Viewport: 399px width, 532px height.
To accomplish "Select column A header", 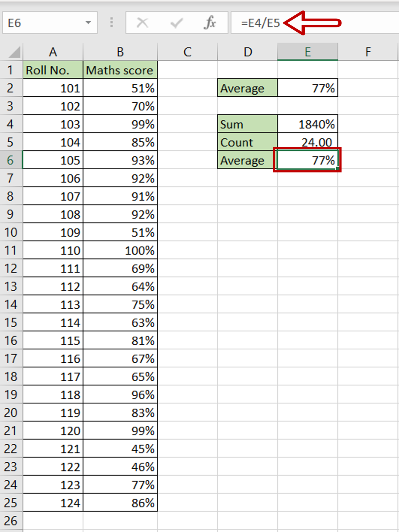I will (x=53, y=51).
